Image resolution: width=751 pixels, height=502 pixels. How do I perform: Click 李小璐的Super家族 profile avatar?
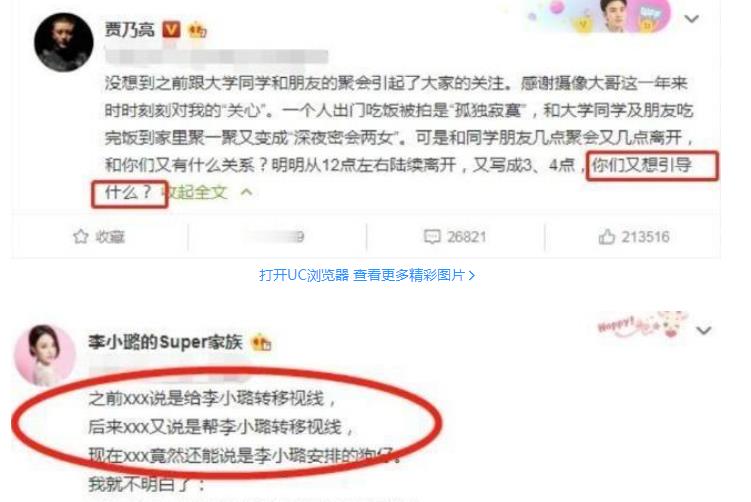45,355
